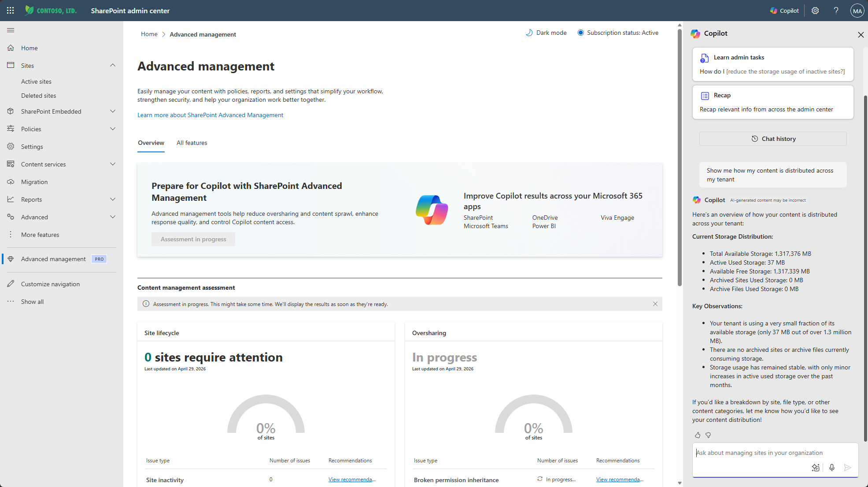The image size is (868, 487).
Task: Expand the Advanced chevron
Action: pyautogui.click(x=113, y=217)
